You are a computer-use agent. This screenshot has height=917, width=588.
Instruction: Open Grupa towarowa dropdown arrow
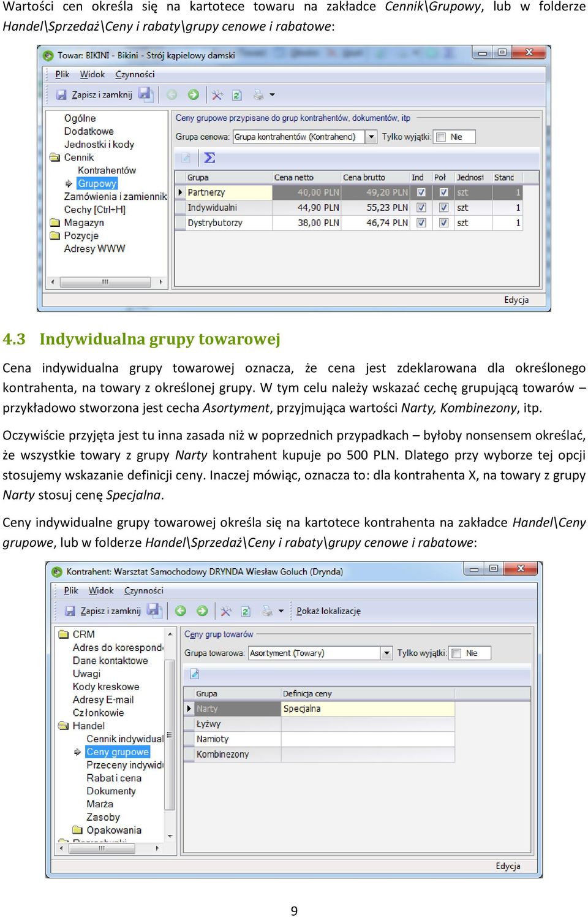point(386,653)
